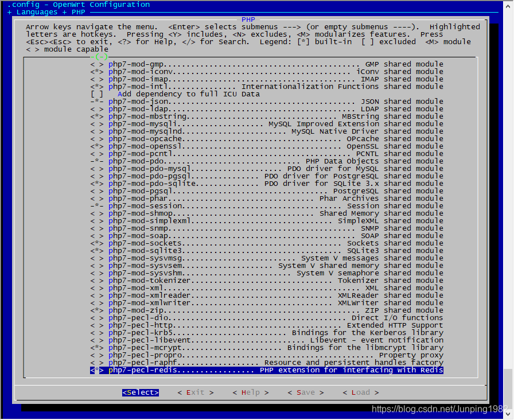This screenshot has height=420, width=514.
Task: Select the php7-pecl-propro row
Action: point(267,355)
